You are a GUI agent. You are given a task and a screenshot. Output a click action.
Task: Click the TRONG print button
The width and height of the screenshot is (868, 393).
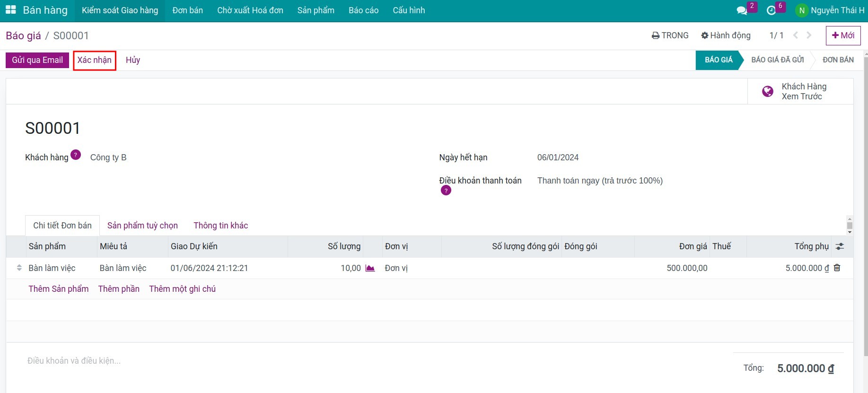(x=670, y=35)
